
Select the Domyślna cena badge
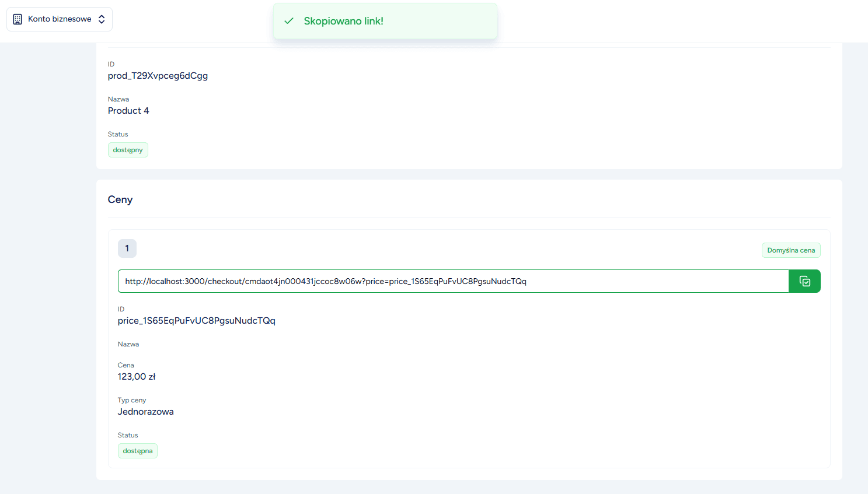[x=790, y=250]
